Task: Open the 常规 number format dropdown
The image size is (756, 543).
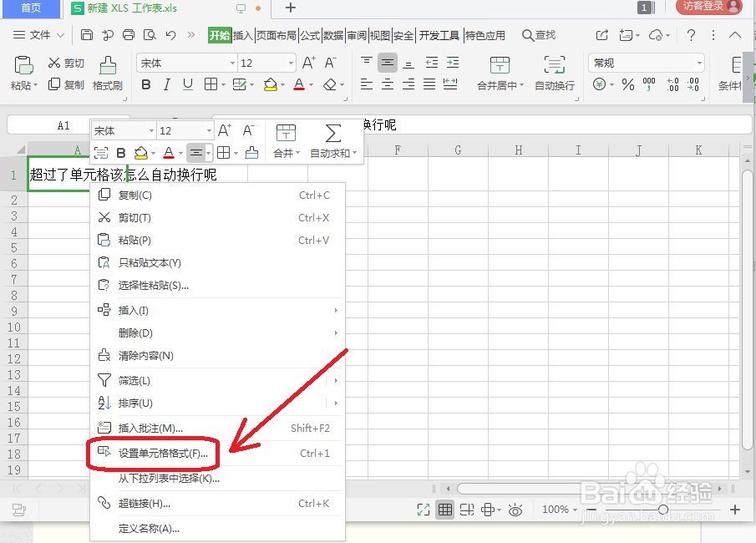Action: pos(645,63)
